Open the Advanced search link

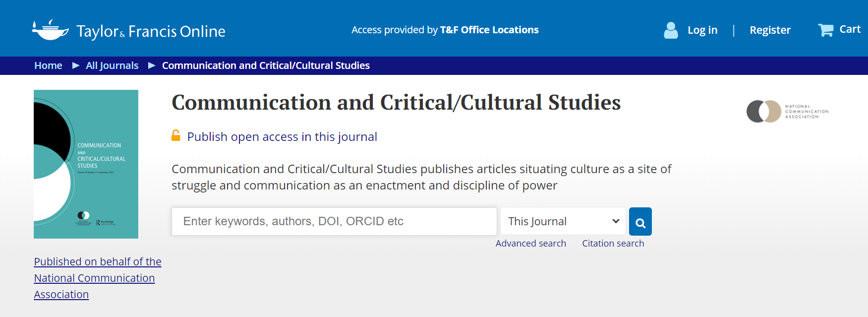tap(530, 244)
